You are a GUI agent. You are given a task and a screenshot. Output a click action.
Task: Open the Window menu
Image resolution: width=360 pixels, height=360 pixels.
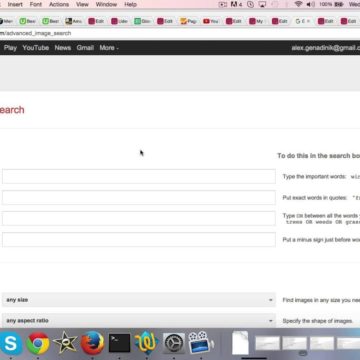point(106,4)
